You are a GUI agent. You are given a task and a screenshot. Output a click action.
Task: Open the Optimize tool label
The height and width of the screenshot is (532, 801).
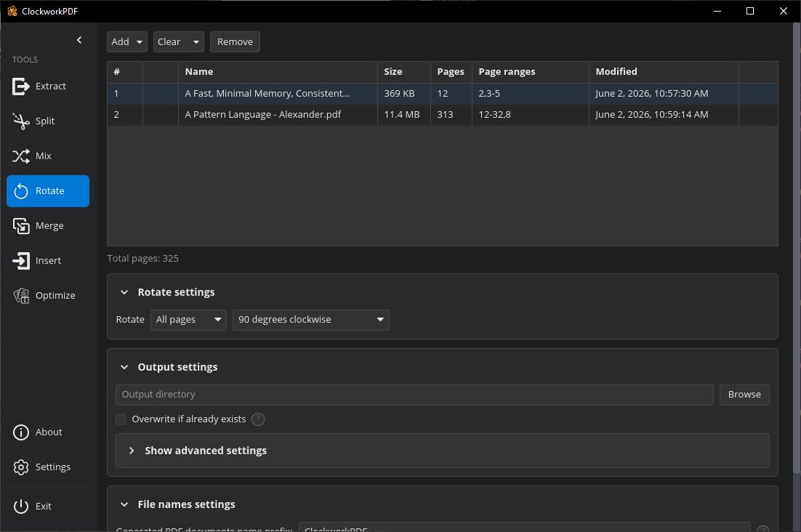tap(55, 296)
